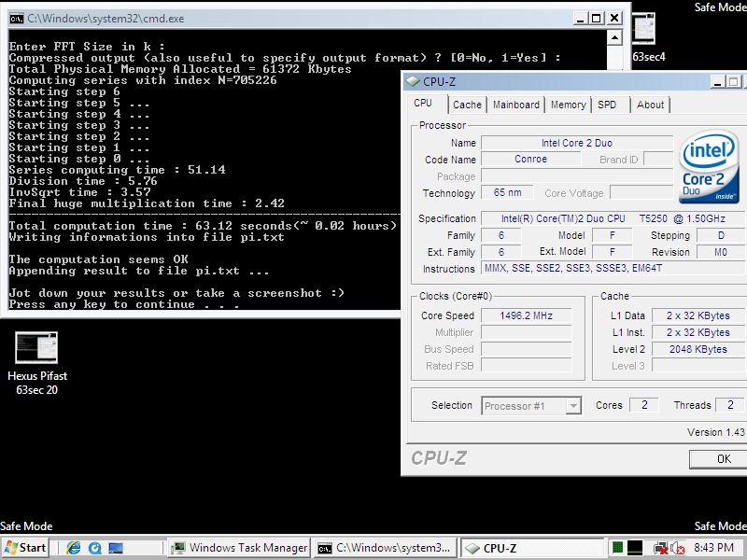This screenshot has height=560, width=747.
Task: Click the Name field reading Intel Core 2 Duo
Action: [577, 143]
